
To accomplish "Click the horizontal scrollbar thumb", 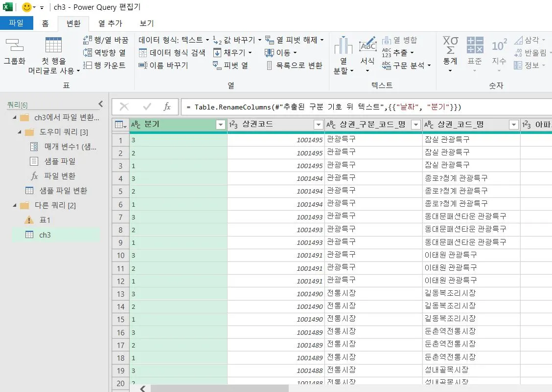I will pyautogui.click(x=220, y=388).
